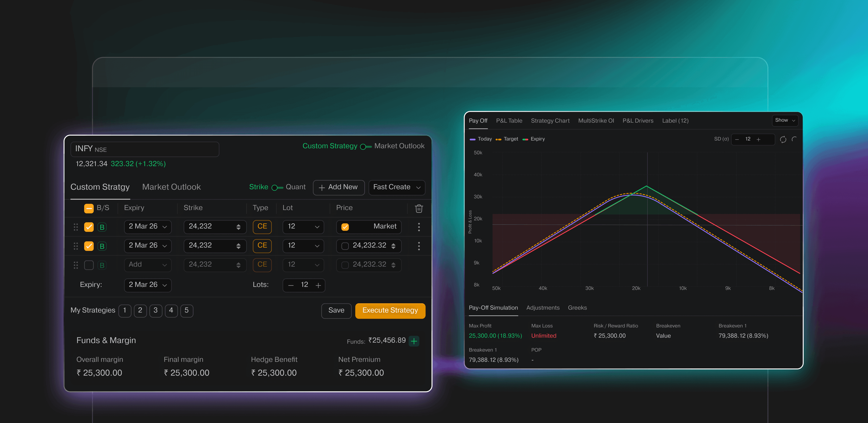Grab drag handle of first strategy row

click(76, 227)
